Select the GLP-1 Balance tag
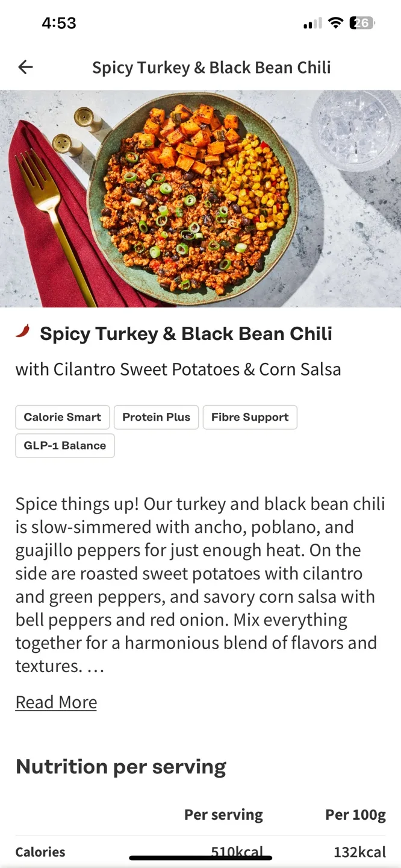Image resolution: width=401 pixels, height=868 pixels. coord(64,445)
